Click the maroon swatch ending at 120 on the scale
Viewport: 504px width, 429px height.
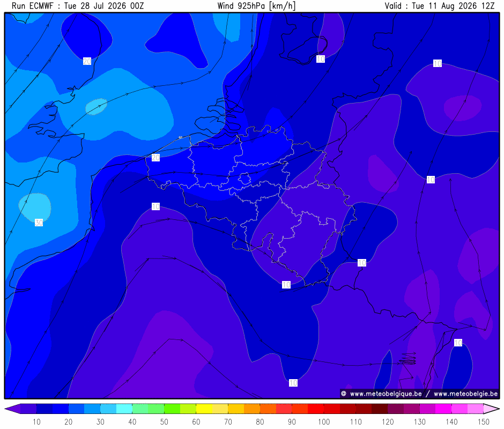tap(380, 409)
